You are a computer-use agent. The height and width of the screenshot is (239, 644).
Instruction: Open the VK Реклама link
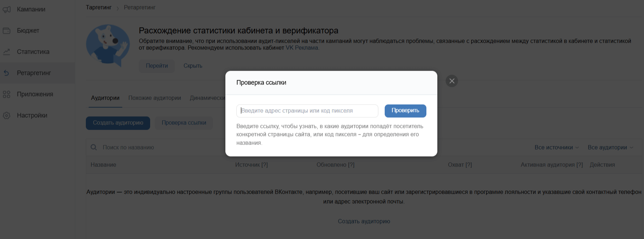(x=302, y=48)
